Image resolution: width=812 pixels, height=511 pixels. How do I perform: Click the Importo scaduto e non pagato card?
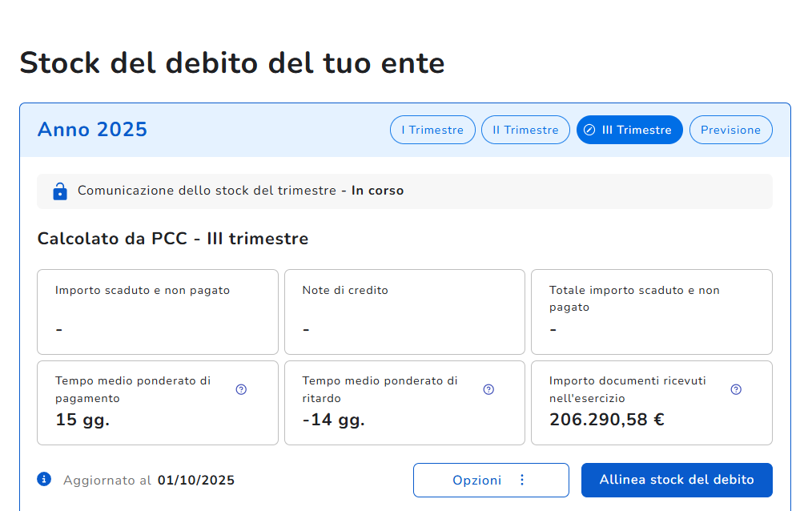158,312
